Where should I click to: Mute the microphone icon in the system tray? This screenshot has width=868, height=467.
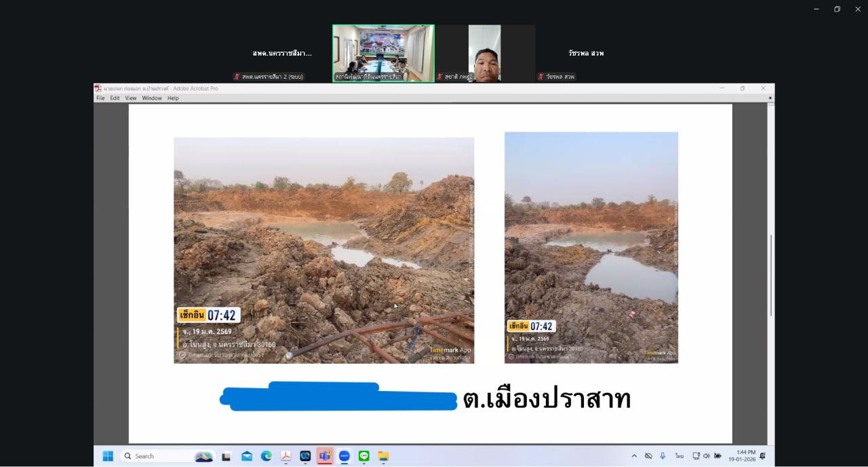[x=661, y=455]
